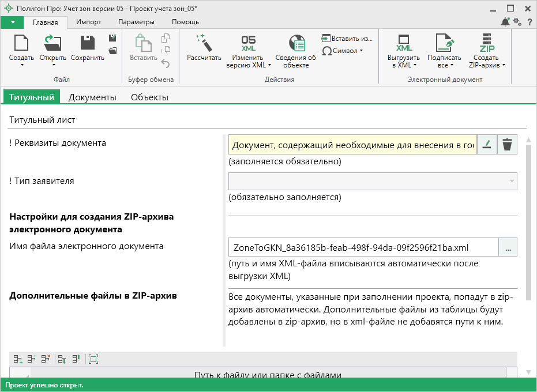The height and width of the screenshot is (392, 537).
Task: Click the fit-to-screen icon above file table
Action: (93, 359)
